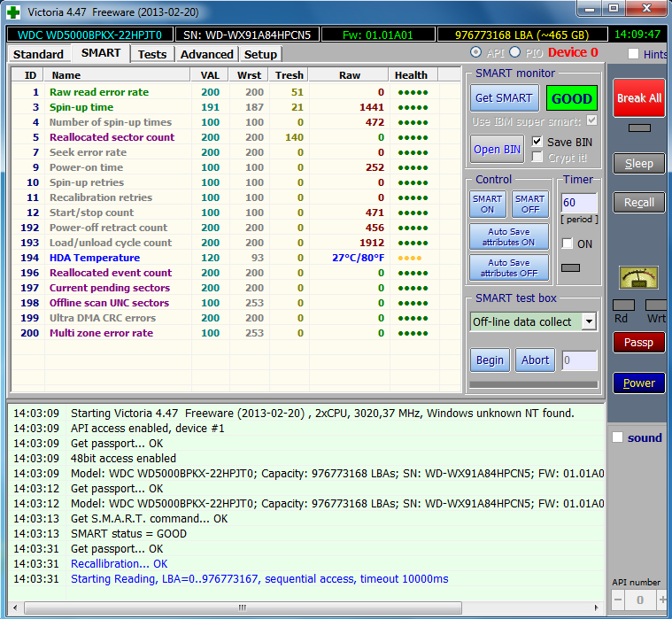Sort by the ID column header
This screenshot has height=619, width=672.
click(27, 75)
